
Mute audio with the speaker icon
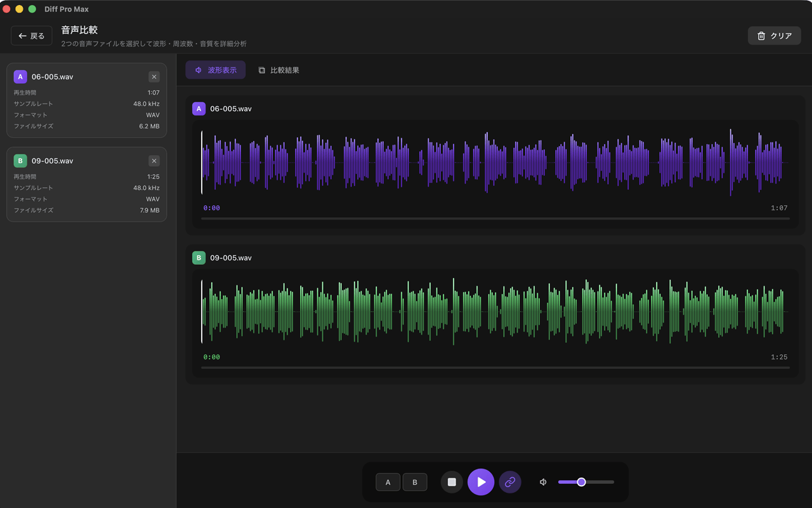coord(543,482)
